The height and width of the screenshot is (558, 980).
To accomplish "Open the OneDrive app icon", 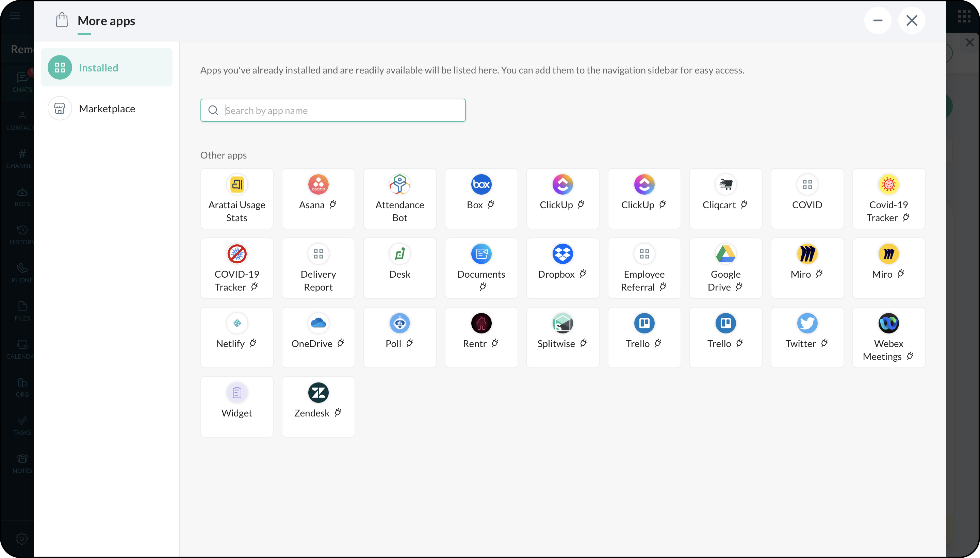I will [318, 324].
